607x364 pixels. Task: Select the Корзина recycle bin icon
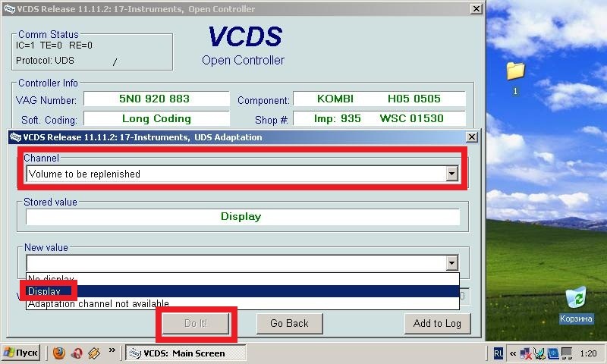tap(576, 305)
